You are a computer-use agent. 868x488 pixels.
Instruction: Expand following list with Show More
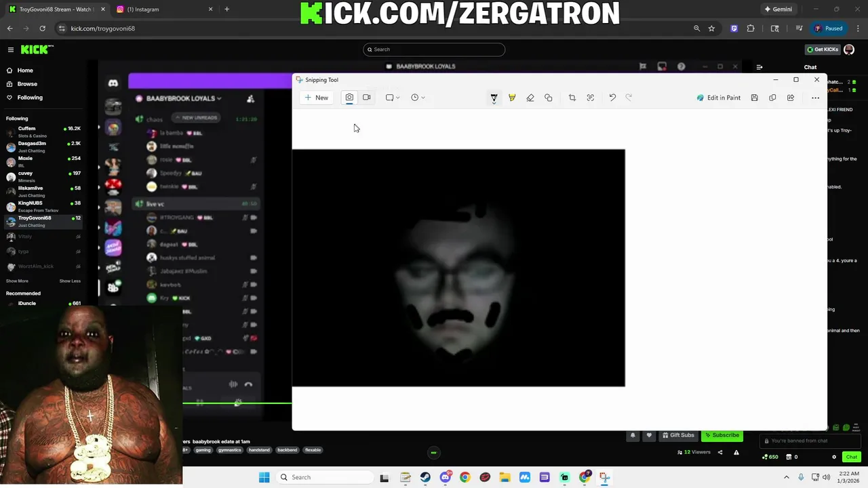tap(17, 281)
